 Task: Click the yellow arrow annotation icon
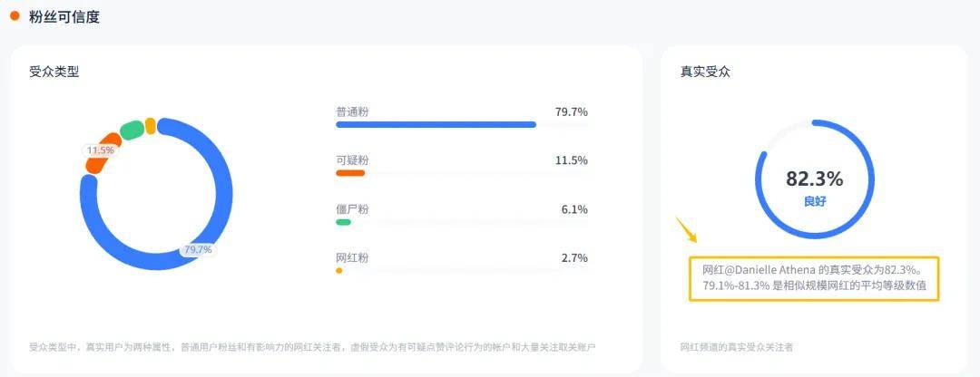click(x=686, y=229)
